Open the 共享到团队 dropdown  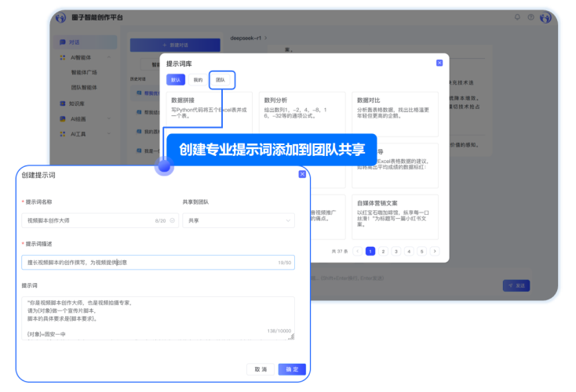(x=239, y=220)
